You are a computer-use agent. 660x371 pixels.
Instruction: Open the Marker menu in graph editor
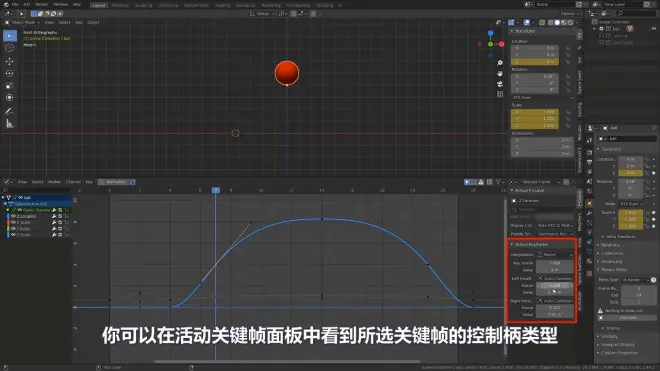click(54, 182)
